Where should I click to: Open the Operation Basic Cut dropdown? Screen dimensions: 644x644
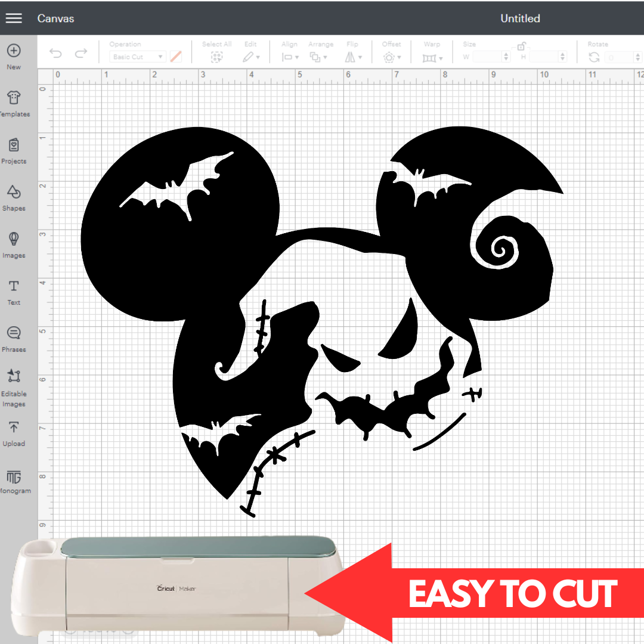point(137,57)
